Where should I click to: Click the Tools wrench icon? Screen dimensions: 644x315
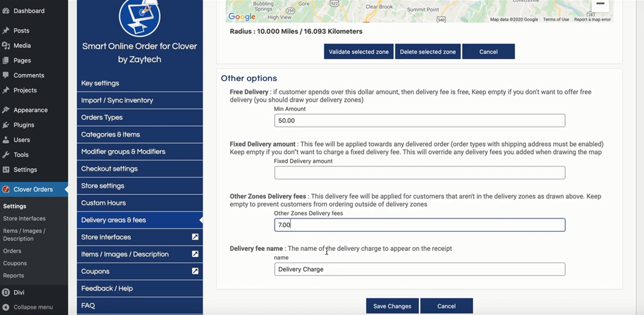tap(5, 154)
